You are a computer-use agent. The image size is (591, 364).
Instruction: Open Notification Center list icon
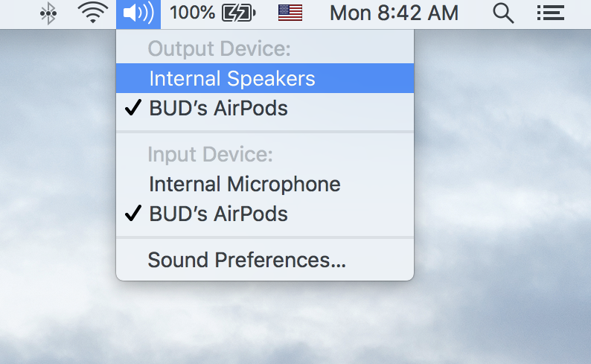pos(551,13)
